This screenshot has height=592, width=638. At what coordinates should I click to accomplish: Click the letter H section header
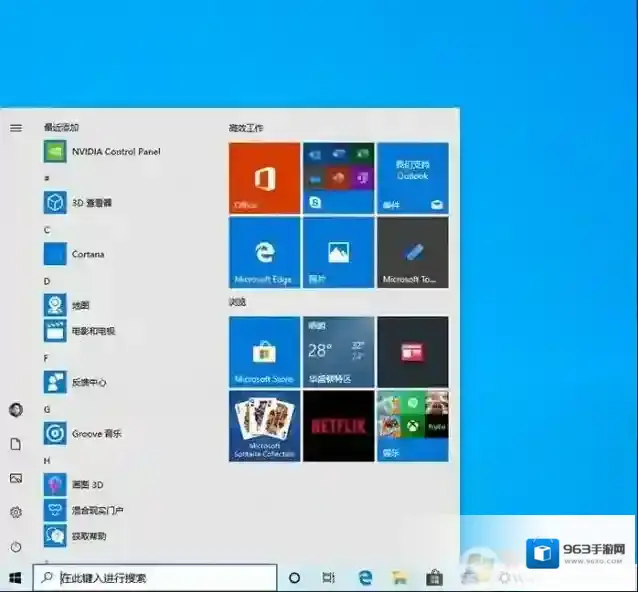[47, 461]
